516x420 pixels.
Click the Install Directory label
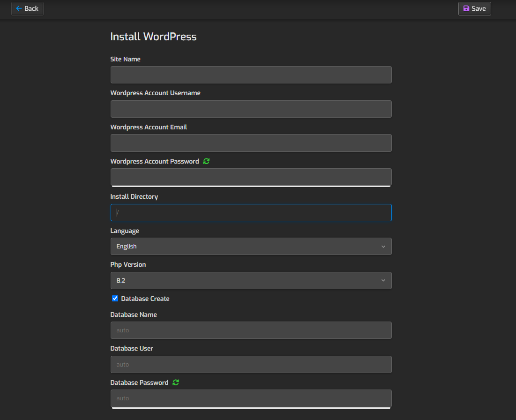coord(134,196)
